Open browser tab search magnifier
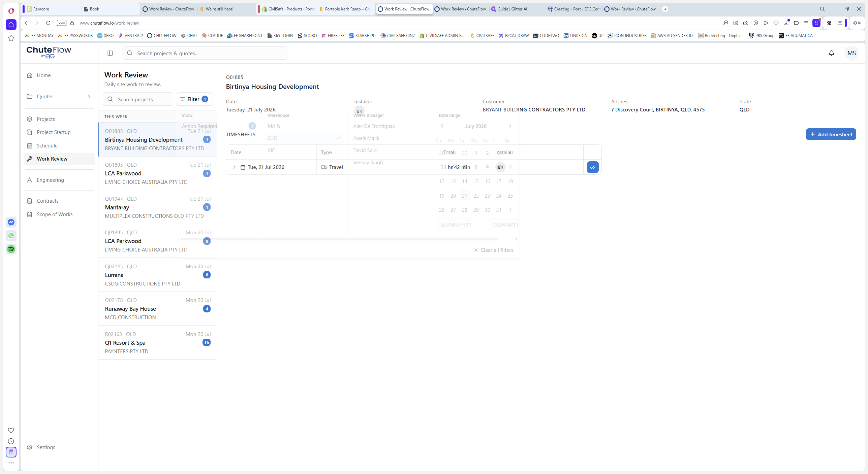The image size is (868, 474). (822, 9)
